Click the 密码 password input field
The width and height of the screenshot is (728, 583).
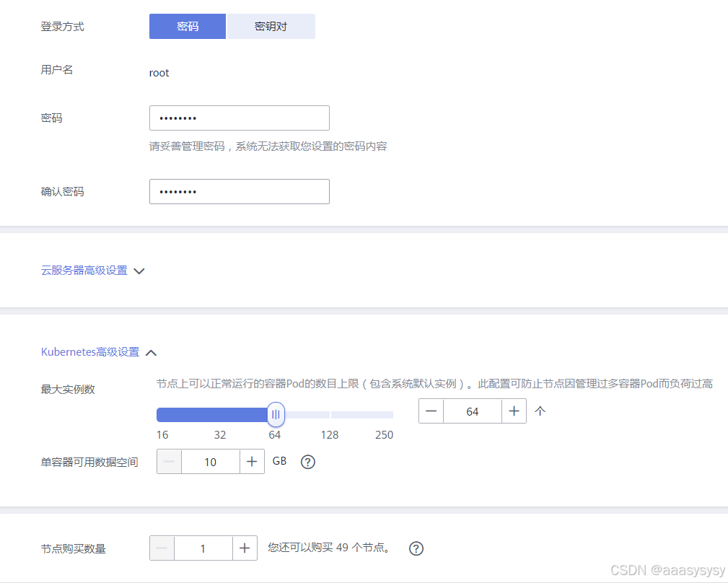point(239,118)
